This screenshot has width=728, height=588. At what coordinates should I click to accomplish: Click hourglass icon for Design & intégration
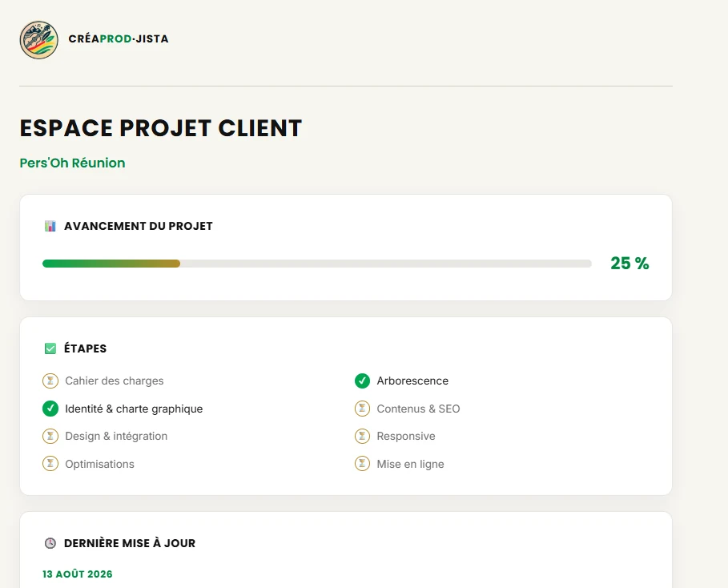click(50, 436)
